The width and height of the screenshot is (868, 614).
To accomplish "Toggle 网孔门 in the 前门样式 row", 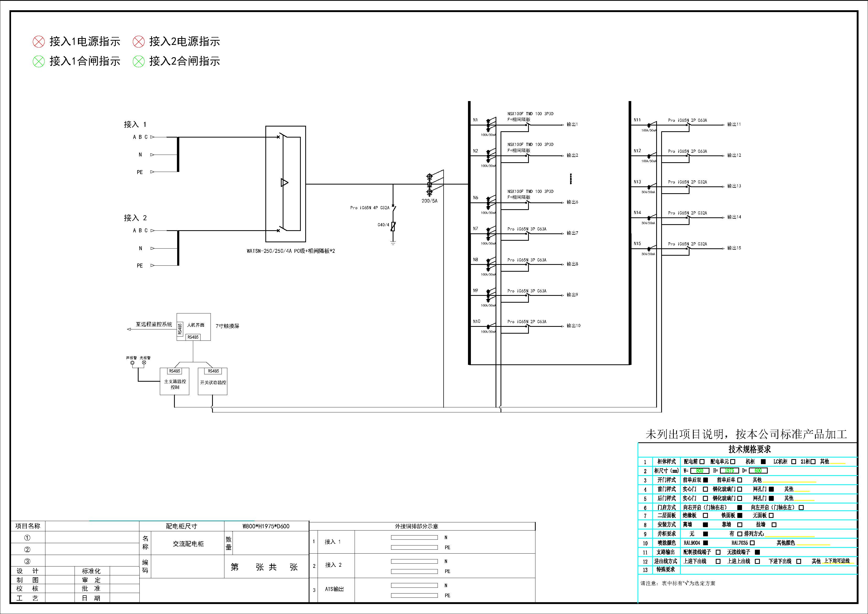I will pyautogui.click(x=771, y=489).
